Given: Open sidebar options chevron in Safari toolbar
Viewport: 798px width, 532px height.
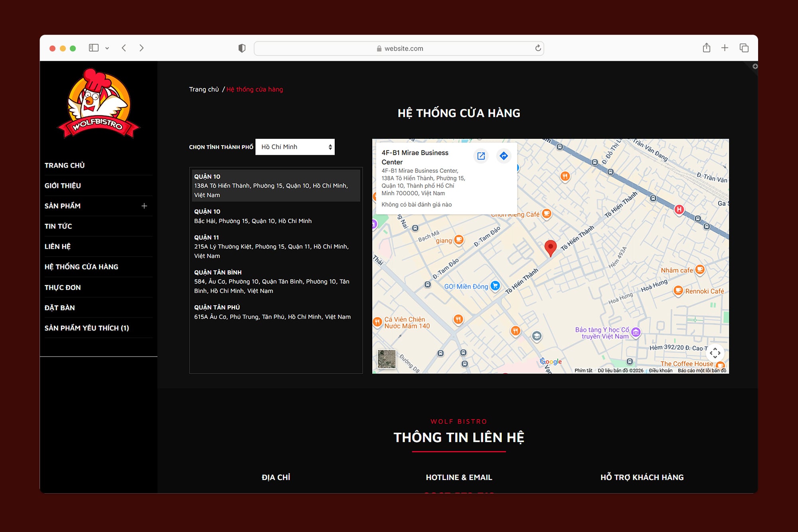Looking at the screenshot, I should point(107,48).
